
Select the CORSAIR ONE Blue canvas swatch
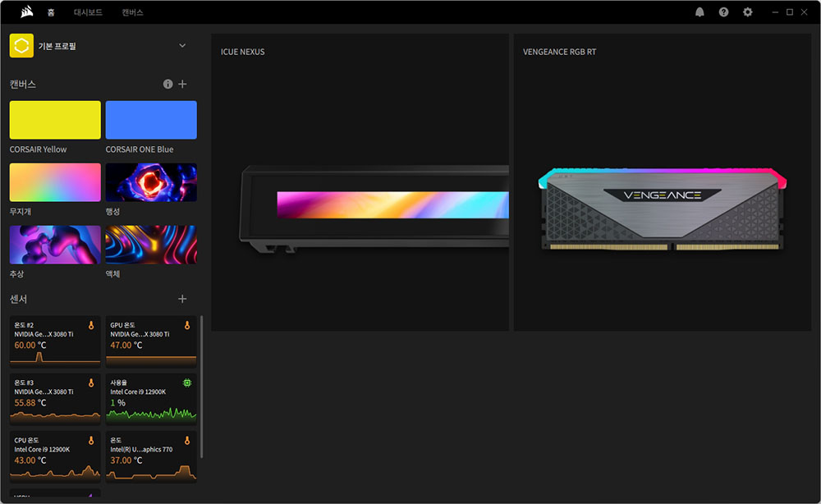click(x=151, y=120)
